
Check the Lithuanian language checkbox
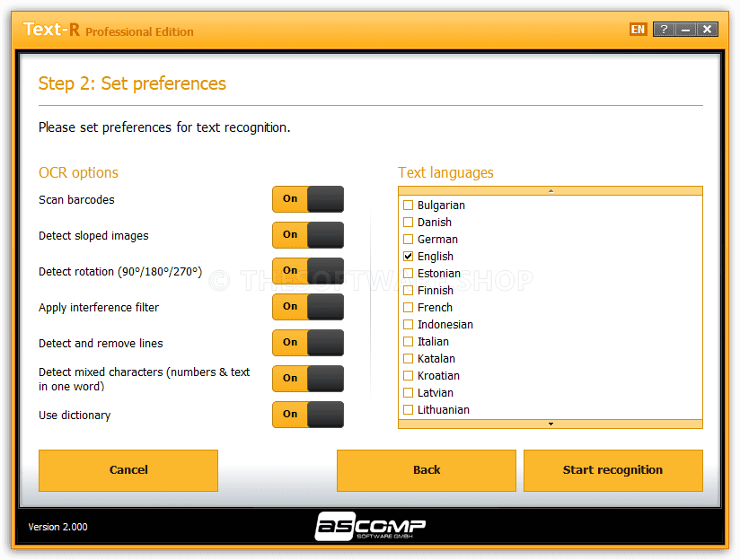coord(409,409)
